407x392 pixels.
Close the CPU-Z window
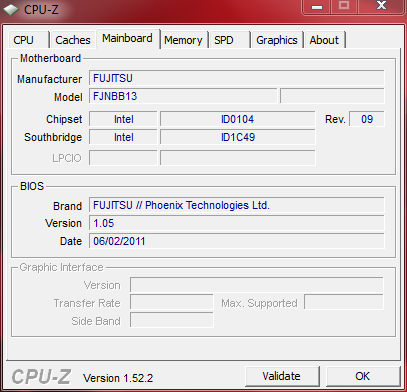(x=381, y=7)
